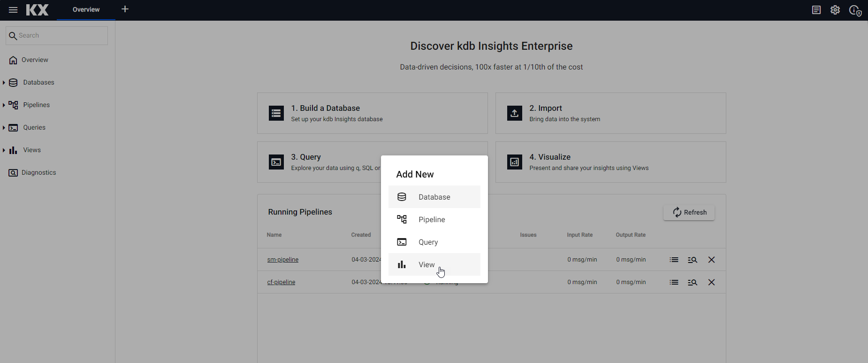Choose Database in Add New menu
This screenshot has width=868, height=363.
point(434,197)
